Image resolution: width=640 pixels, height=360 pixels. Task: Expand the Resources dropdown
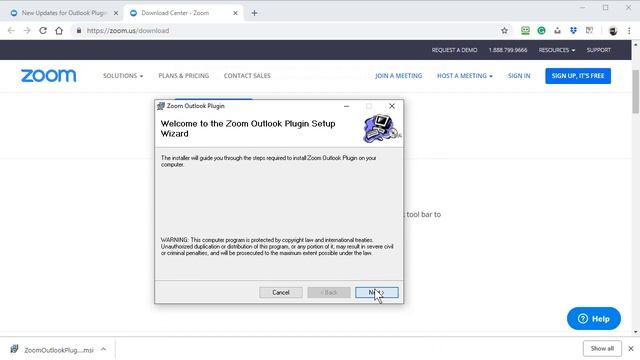click(x=557, y=50)
